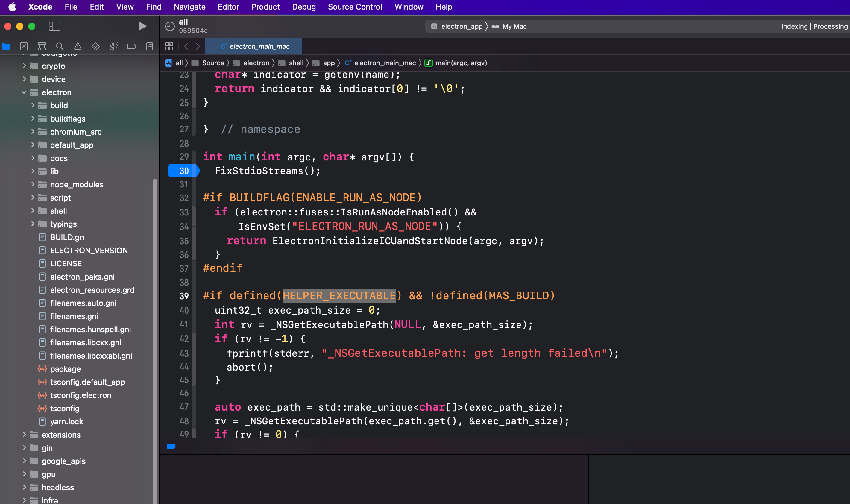
Task: Select ELECTRON_VERSION file
Action: (x=89, y=251)
